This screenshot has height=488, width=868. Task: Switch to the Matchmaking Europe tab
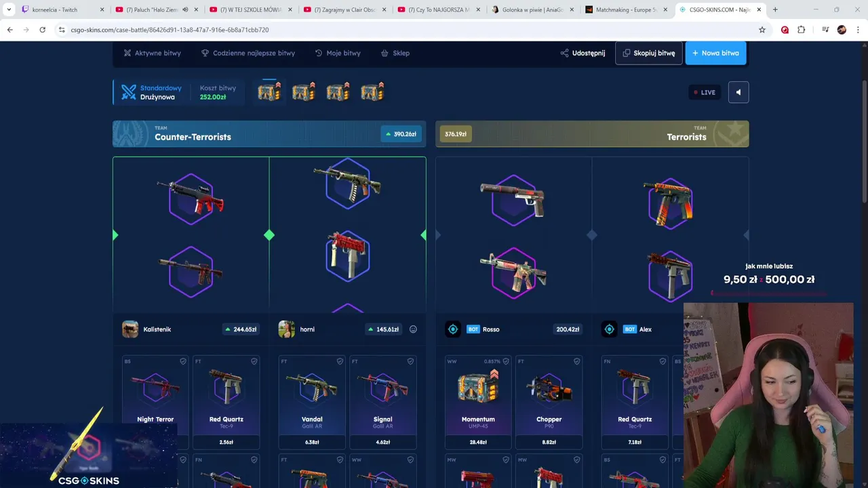click(627, 9)
